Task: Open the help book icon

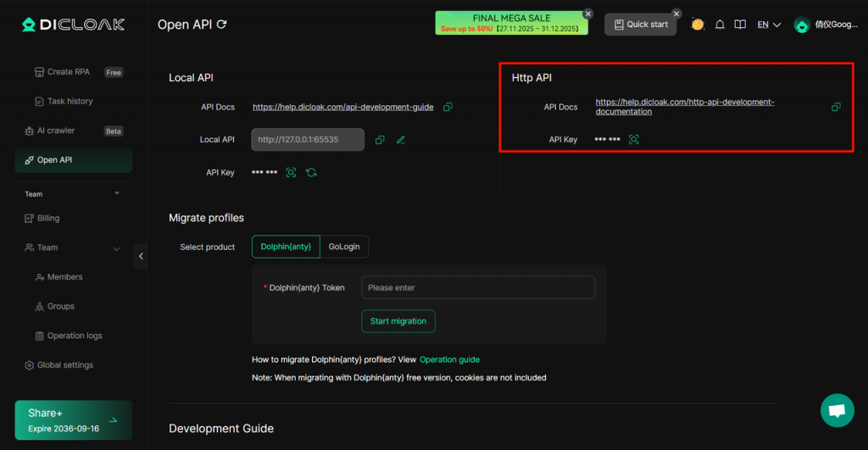Action: point(740,25)
